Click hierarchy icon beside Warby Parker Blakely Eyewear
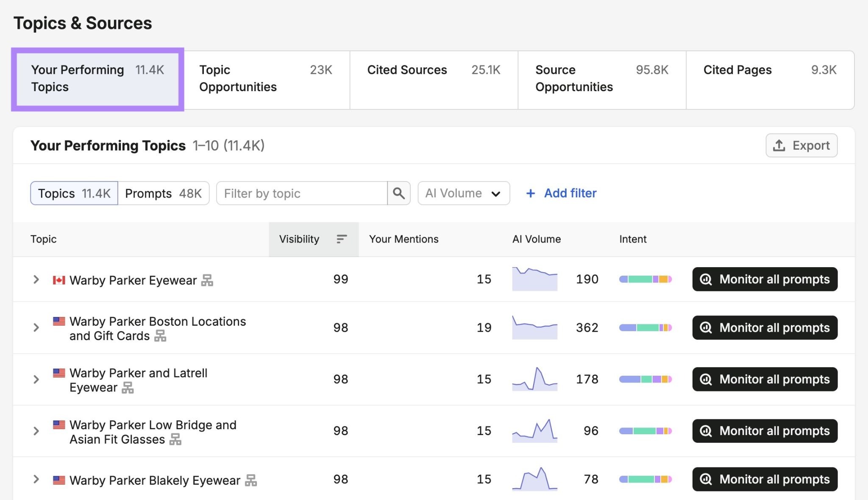The width and height of the screenshot is (868, 500). click(251, 480)
